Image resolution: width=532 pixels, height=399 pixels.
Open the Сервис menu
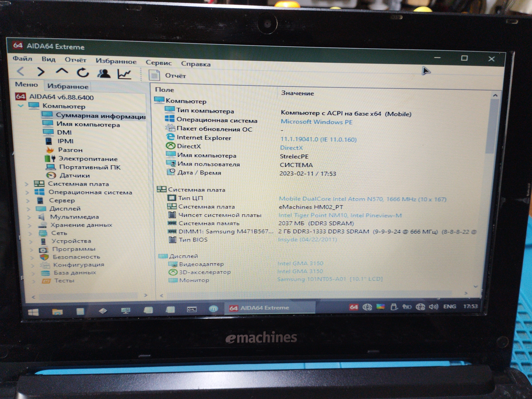[x=158, y=63]
